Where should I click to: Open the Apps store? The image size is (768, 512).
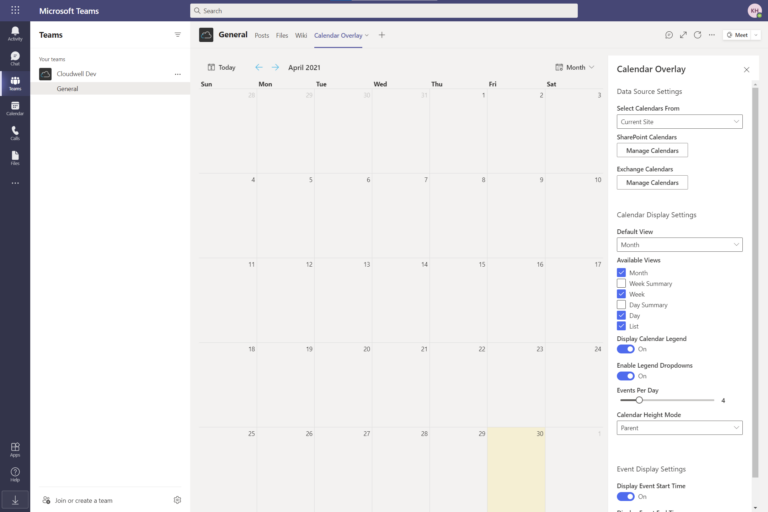pyautogui.click(x=15, y=449)
